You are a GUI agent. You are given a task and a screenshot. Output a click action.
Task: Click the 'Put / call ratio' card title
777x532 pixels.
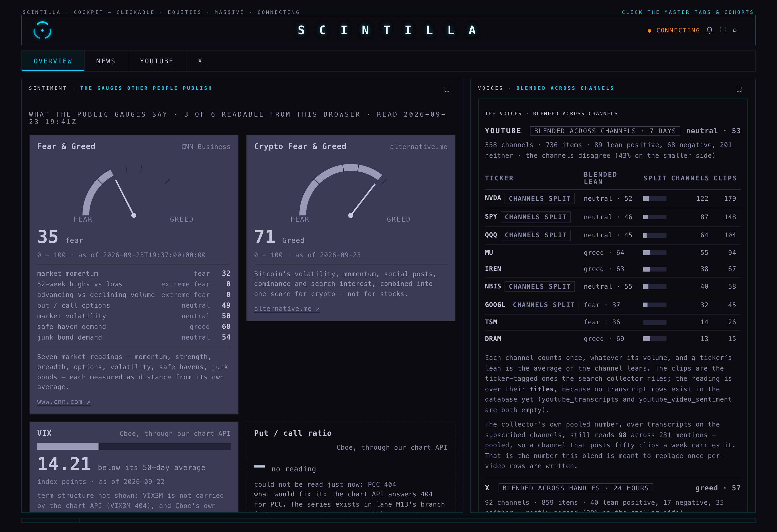click(x=293, y=433)
